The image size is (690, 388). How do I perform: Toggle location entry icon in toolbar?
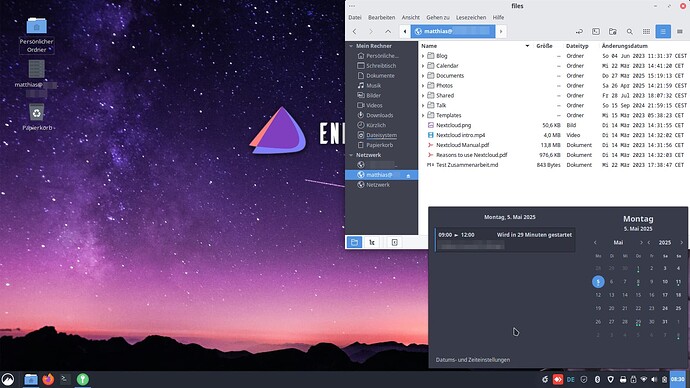(x=579, y=32)
